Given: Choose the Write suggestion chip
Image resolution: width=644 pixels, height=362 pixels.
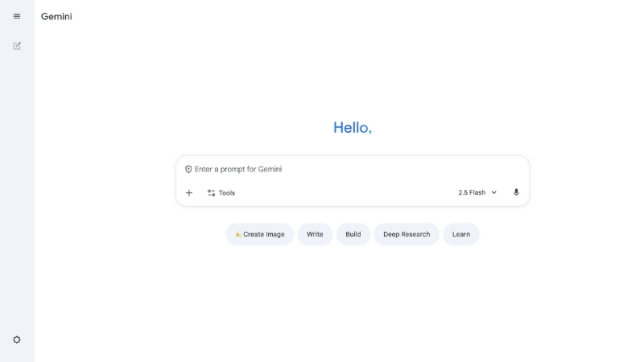Looking at the screenshot, I should 315,234.
